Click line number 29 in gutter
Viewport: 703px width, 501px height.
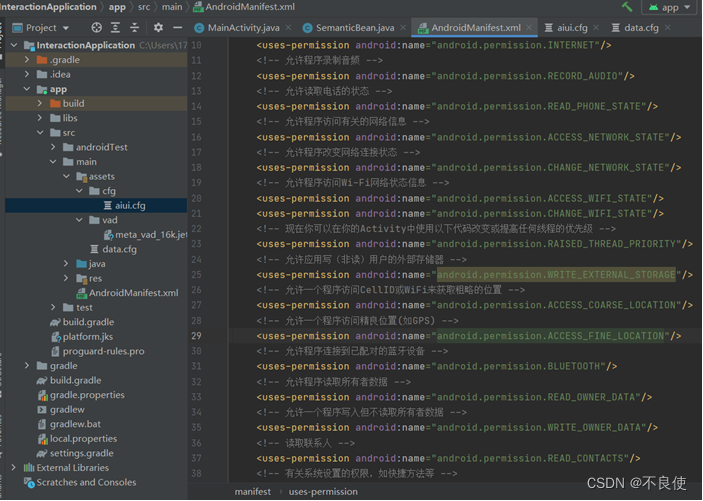(x=196, y=336)
